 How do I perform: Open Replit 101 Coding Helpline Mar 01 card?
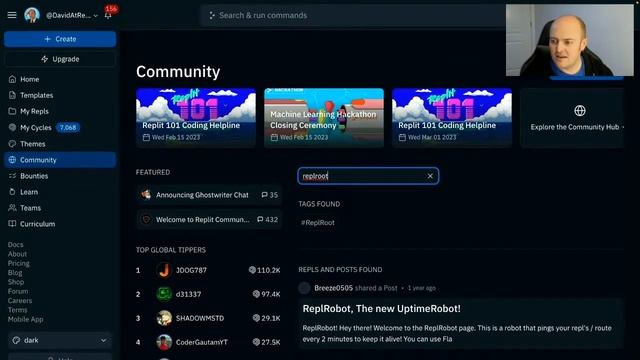tap(452, 118)
